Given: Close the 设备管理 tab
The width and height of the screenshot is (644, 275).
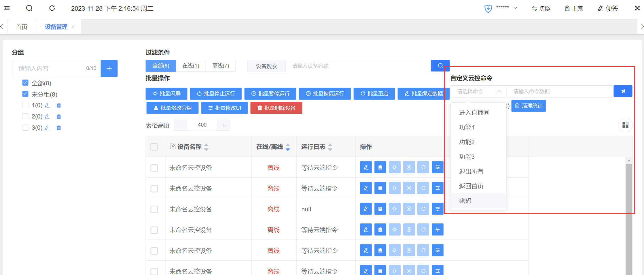Looking at the screenshot, I should coord(73,27).
